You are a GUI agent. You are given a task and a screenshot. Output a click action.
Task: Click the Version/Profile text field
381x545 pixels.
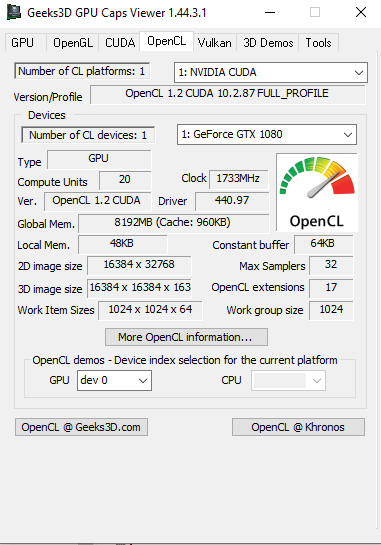(228, 94)
